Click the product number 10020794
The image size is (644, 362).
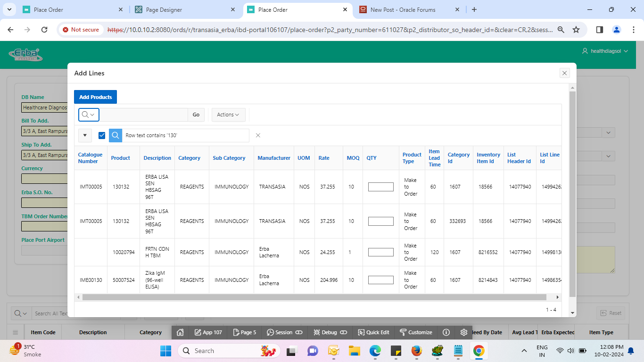[x=124, y=252]
